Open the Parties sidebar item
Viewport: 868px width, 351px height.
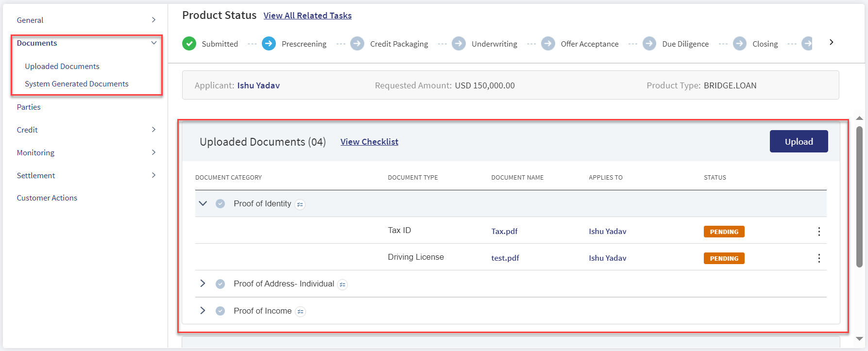click(29, 107)
